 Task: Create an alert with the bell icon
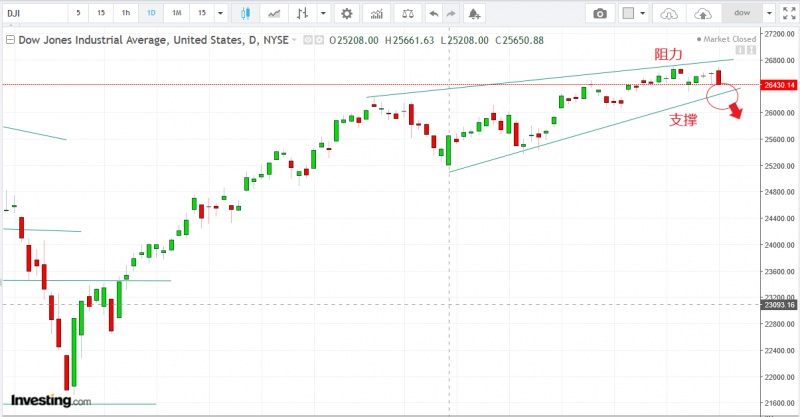click(x=473, y=14)
